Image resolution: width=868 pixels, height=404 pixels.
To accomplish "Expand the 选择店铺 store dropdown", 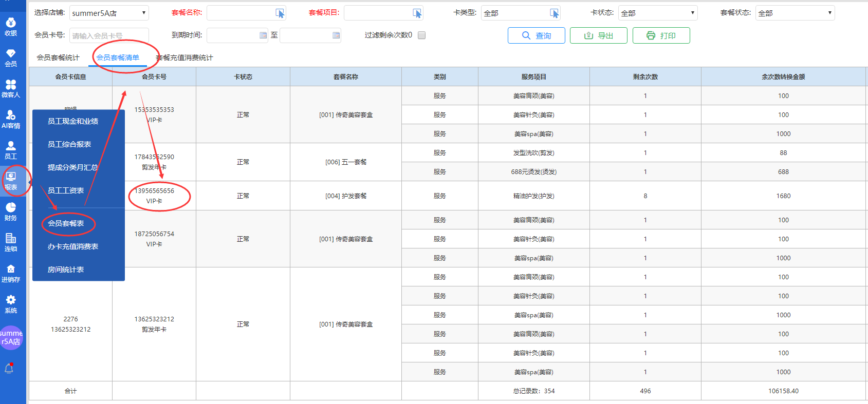I will (109, 13).
